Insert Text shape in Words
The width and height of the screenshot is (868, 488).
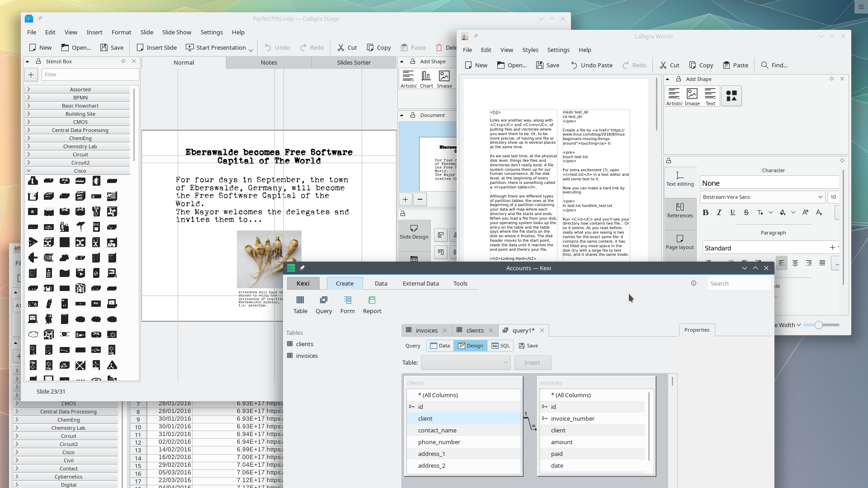[x=710, y=97]
